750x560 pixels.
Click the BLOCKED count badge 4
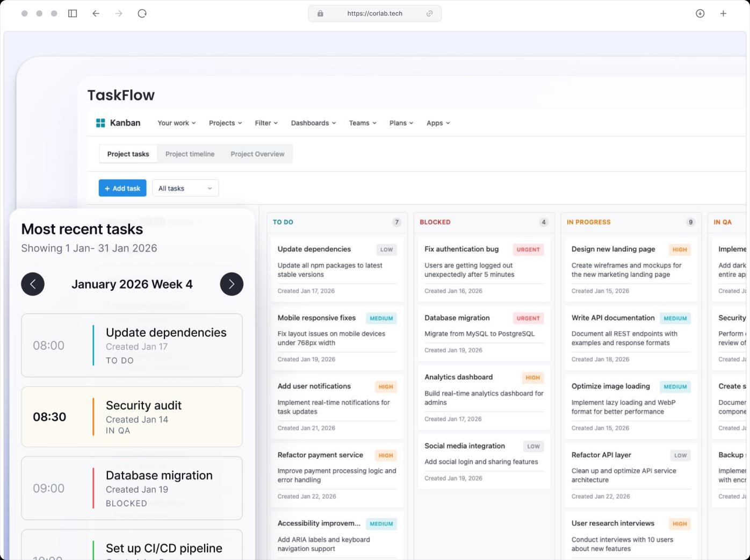pos(544,222)
